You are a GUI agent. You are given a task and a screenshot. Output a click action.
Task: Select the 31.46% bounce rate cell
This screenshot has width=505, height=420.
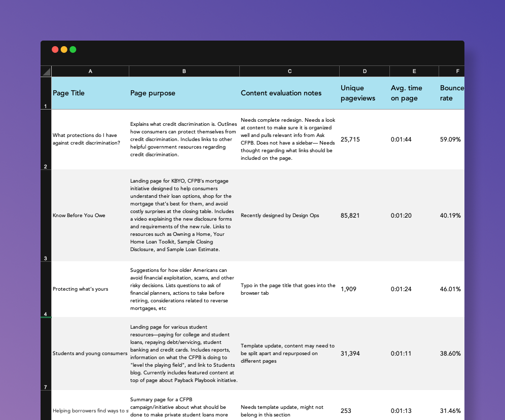point(452,405)
